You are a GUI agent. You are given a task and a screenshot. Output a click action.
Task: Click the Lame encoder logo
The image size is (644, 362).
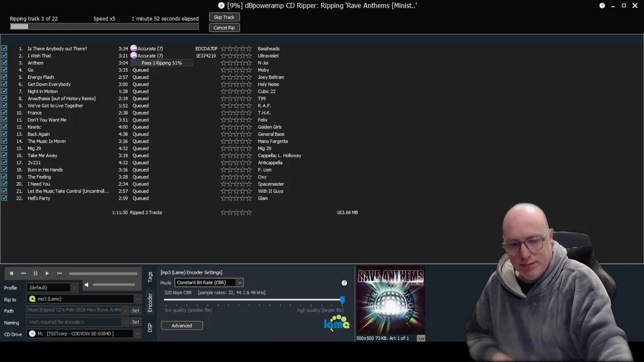[337, 322]
